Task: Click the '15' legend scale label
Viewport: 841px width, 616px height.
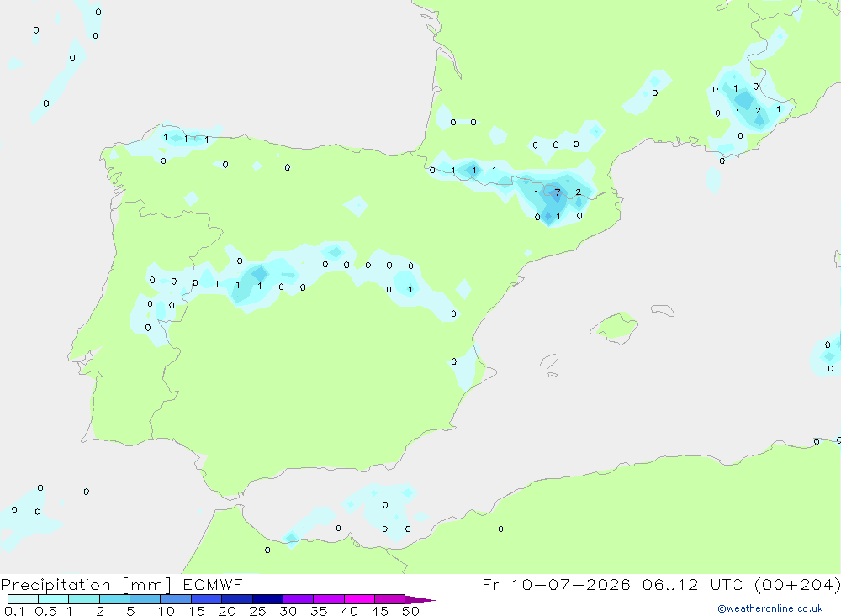Action: click(197, 611)
